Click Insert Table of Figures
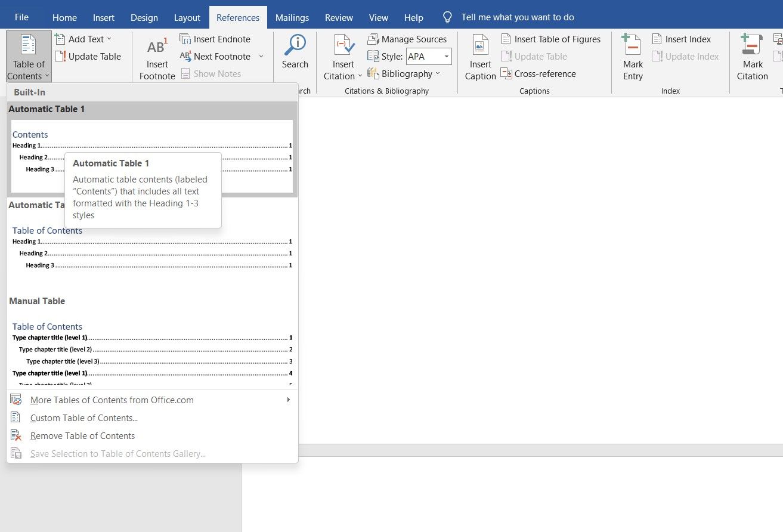783x532 pixels. (550, 39)
